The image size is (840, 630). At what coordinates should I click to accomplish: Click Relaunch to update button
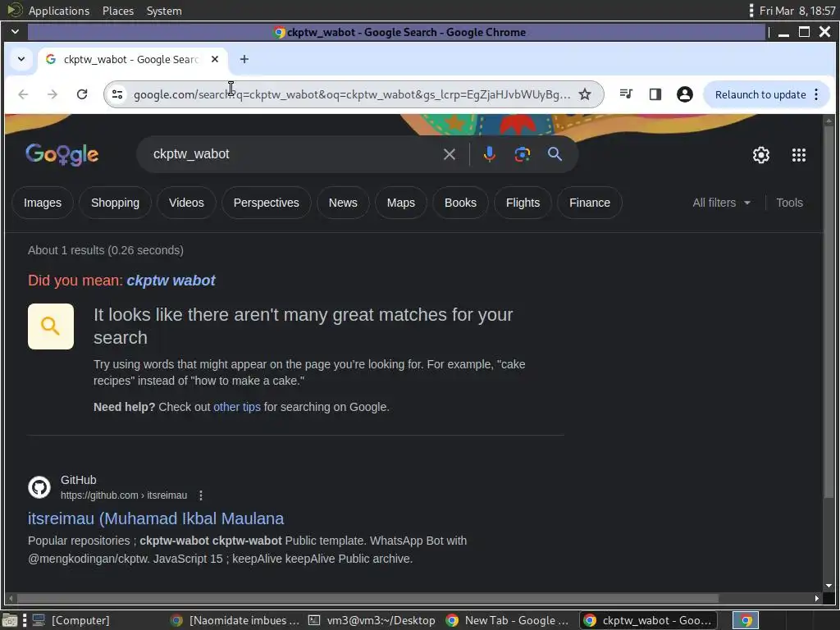pos(760,94)
